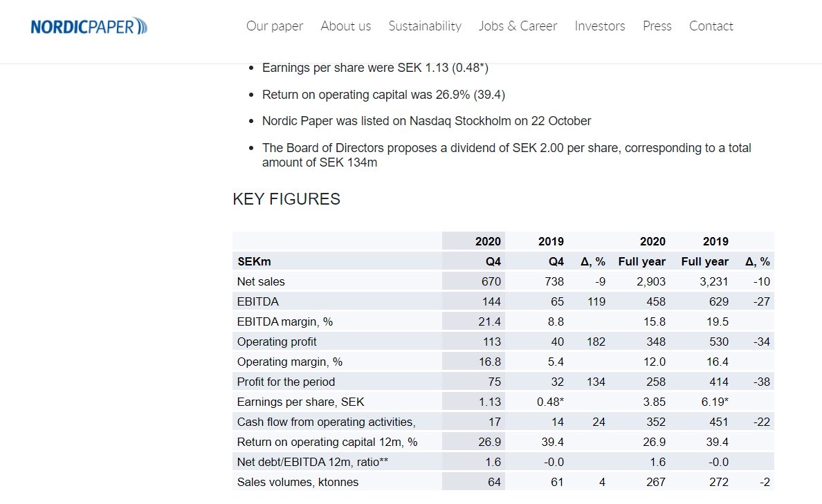The height and width of the screenshot is (504, 822).
Task: Open the About us menu
Action: [x=346, y=26]
